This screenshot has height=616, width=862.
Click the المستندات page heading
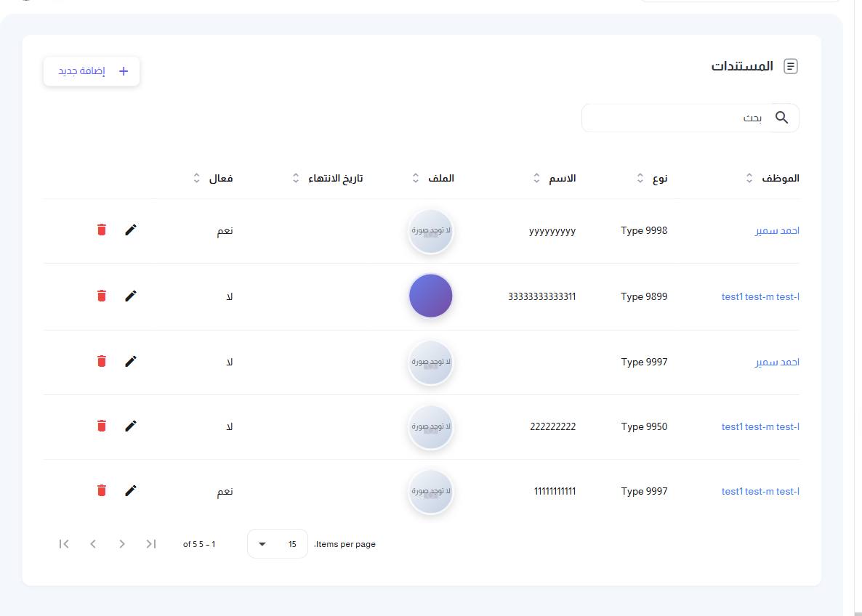(x=742, y=66)
